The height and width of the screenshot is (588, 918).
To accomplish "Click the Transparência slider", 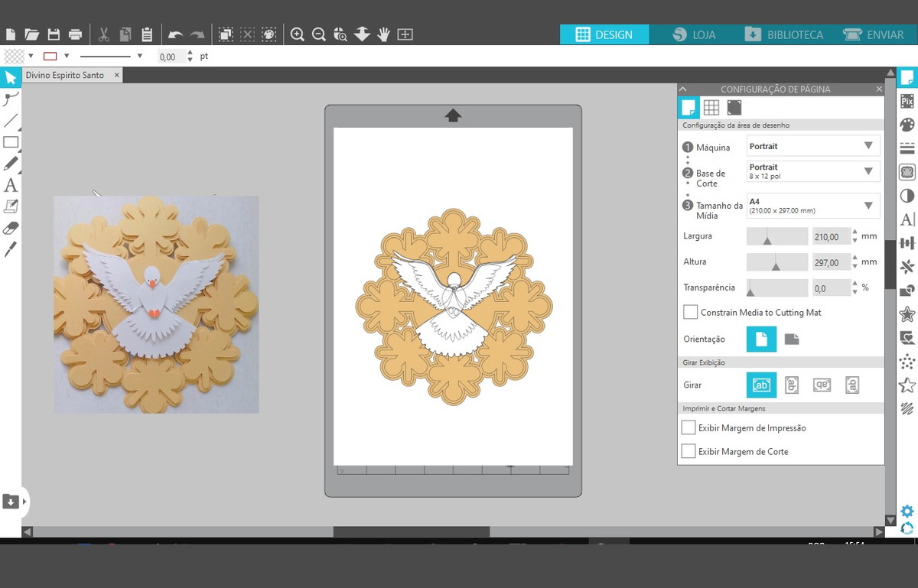I will tap(776, 288).
